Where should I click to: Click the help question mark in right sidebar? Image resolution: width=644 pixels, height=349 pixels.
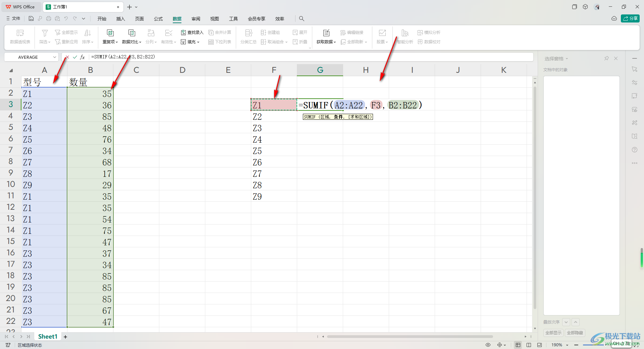click(635, 150)
